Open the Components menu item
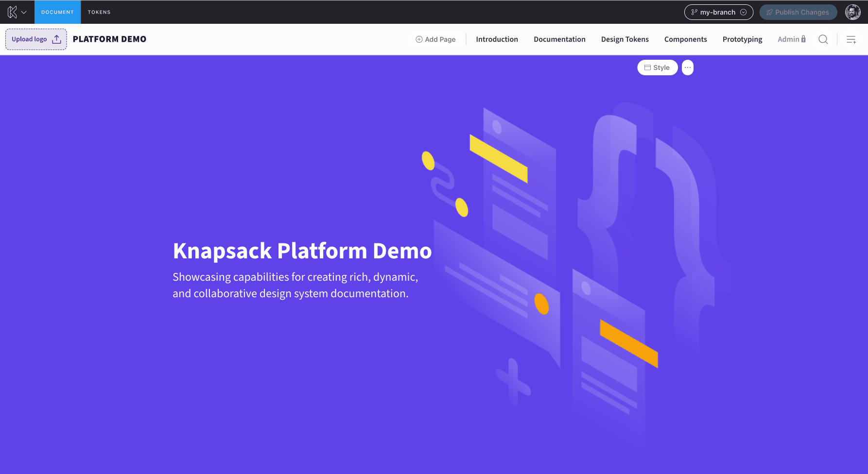868x474 pixels. click(685, 39)
